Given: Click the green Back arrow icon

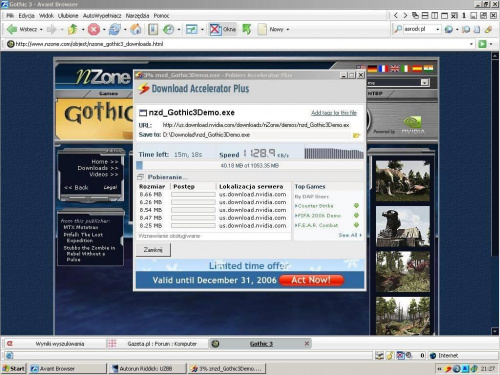Looking at the screenshot, I should pos(12,30).
